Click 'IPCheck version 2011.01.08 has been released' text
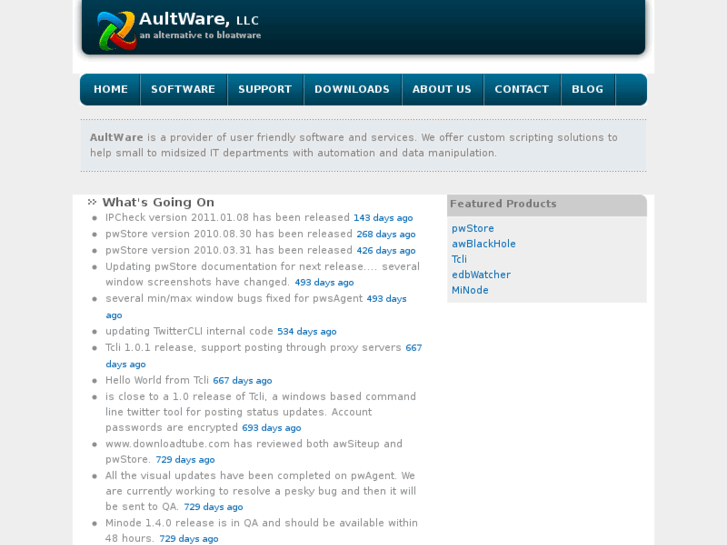 point(227,218)
